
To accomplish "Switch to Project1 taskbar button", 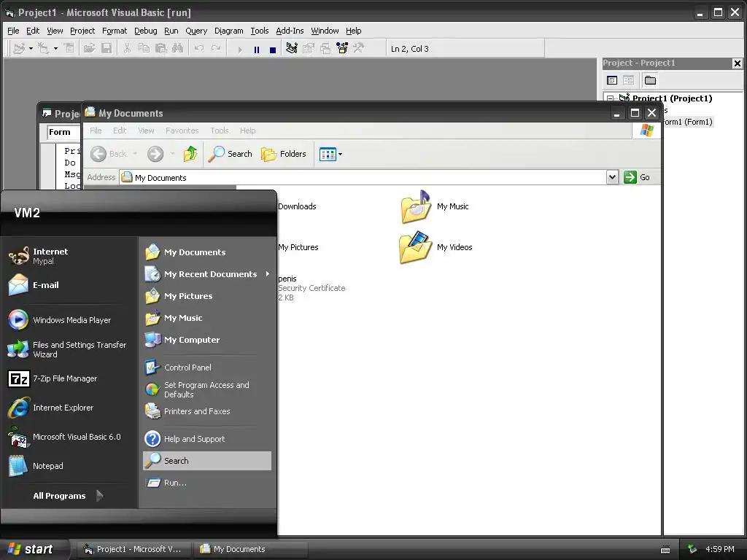I will coord(133,549).
